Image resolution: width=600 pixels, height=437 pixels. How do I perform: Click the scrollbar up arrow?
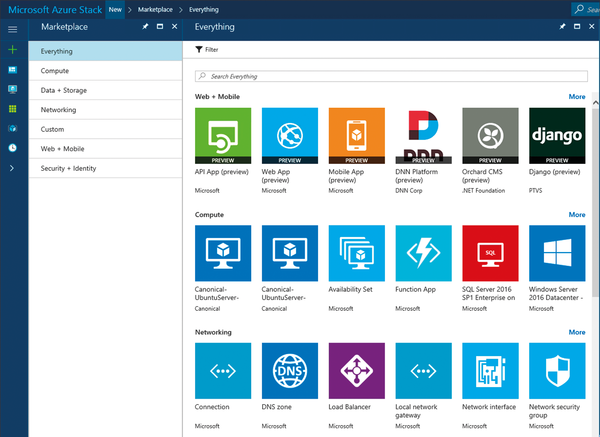tap(595, 102)
